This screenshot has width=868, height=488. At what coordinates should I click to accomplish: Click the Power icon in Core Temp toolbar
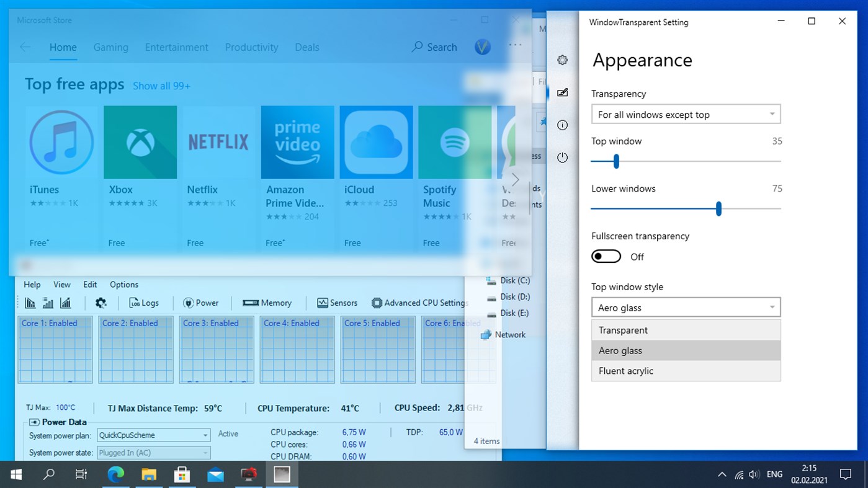click(x=202, y=303)
